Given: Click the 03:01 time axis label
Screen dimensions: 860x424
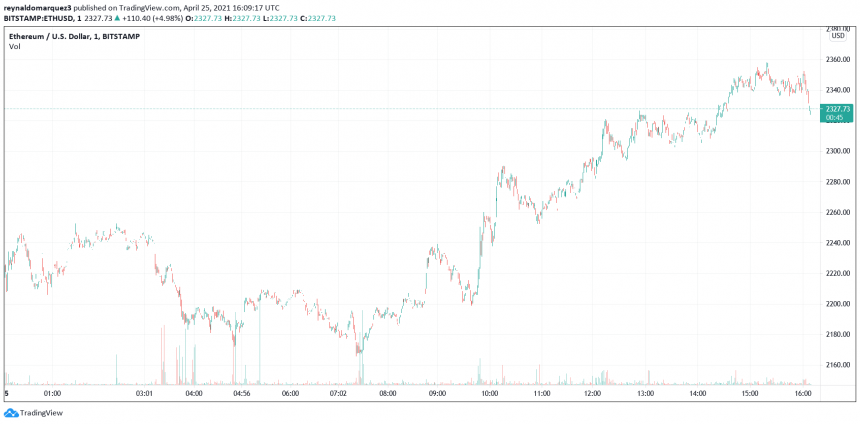Looking at the screenshot, I should click(145, 395).
